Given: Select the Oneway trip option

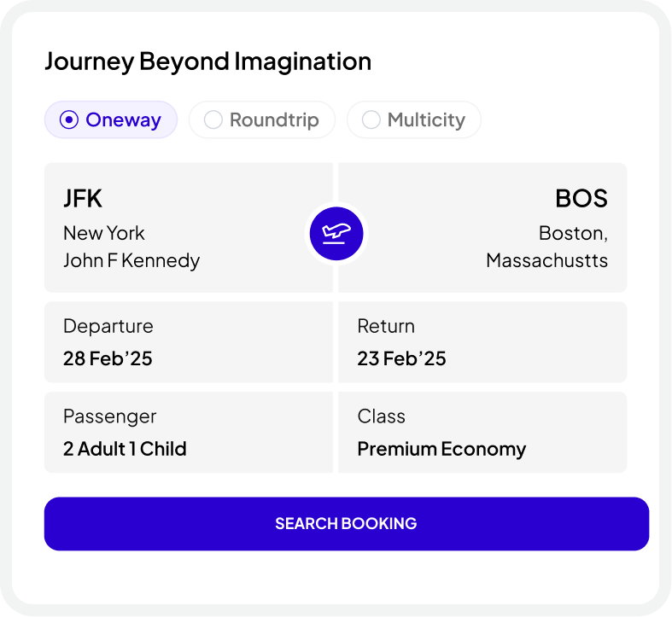Looking at the screenshot, I should [x=111, y=120].
